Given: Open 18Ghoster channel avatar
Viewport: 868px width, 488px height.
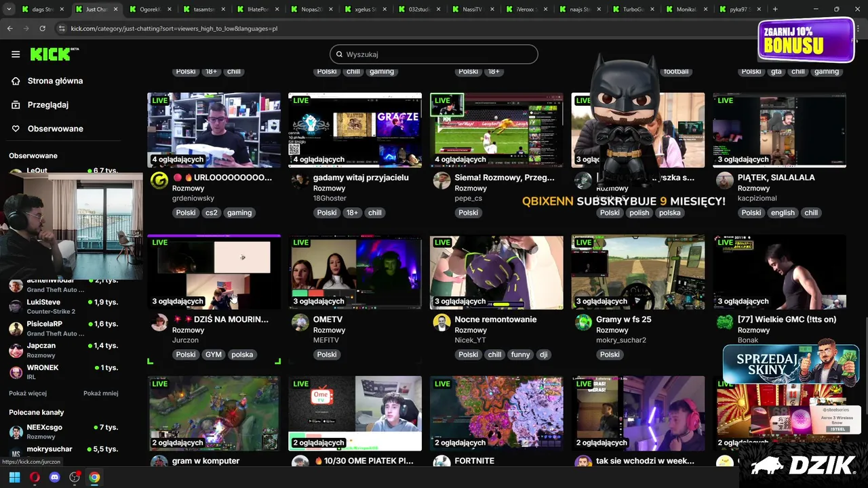Looking at the screenshot, I should [300, 180].
